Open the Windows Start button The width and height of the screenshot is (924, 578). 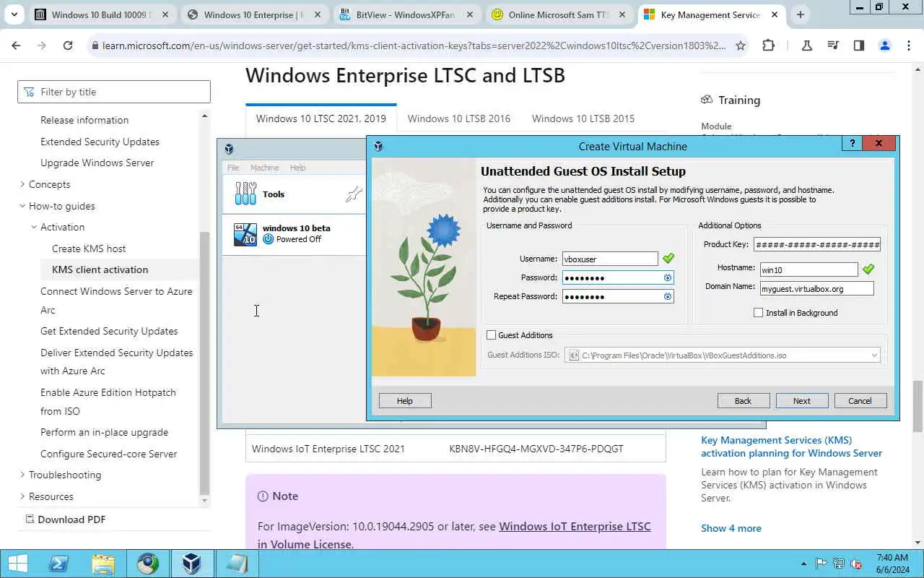[17, 564]
